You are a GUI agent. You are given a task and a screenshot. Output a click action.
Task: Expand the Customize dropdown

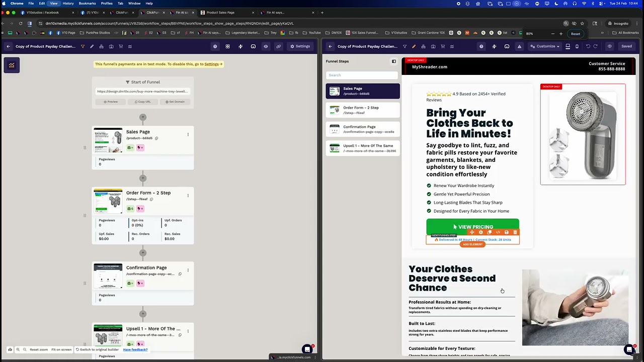point(546,46)
